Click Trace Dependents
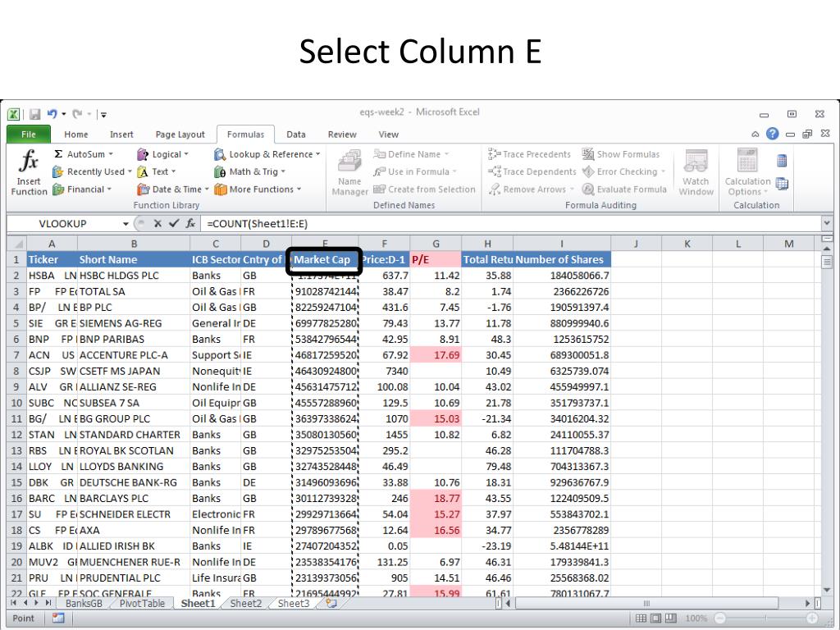 pyautogui.click(x=532, y=172)
